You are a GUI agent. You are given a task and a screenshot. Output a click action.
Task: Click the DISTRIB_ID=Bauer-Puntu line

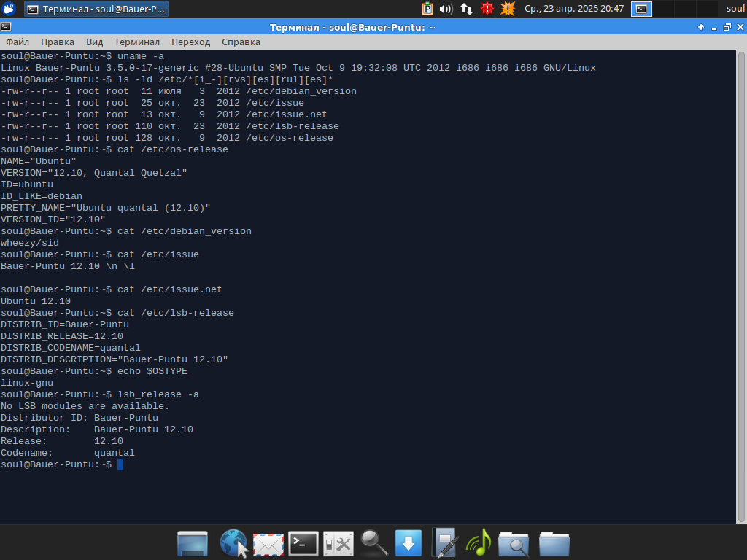65,324
